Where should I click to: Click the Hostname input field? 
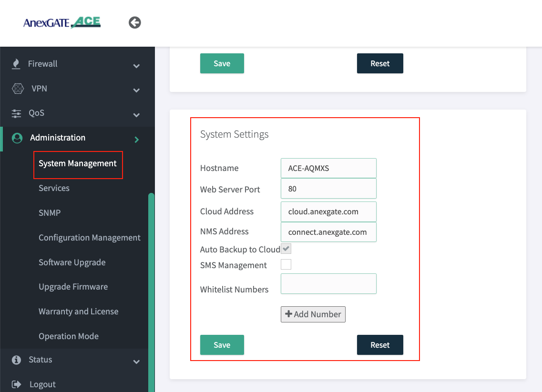(328, 168)
